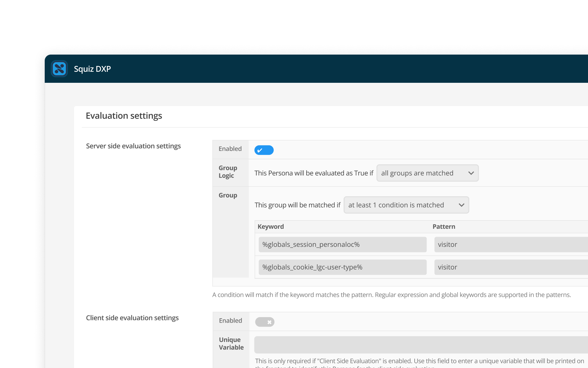Click the Group Logic dropdown chevron arrow
The image size is (588, 368).
(471, 173)
